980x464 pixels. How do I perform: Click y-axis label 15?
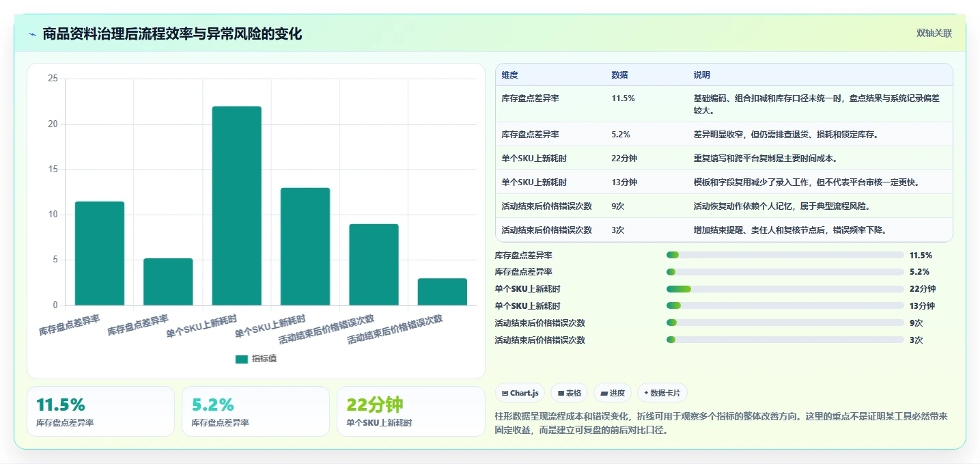[53, 169]
